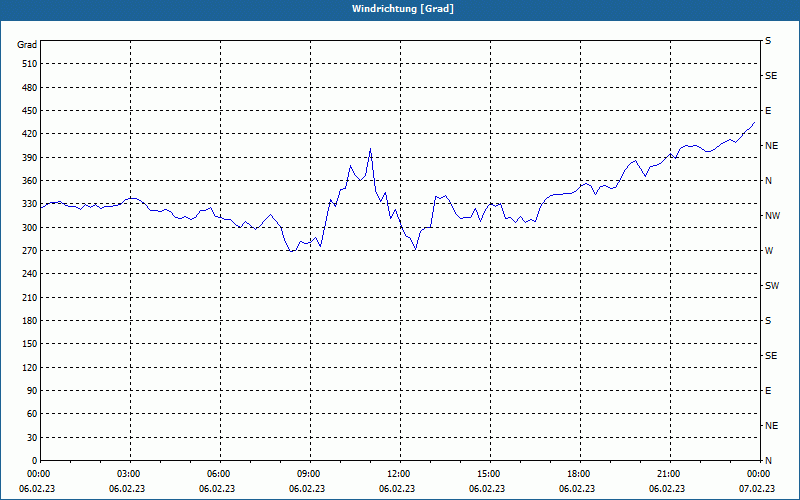
Task: Select the 360 y-axis tick label
Action: (30, 181)
